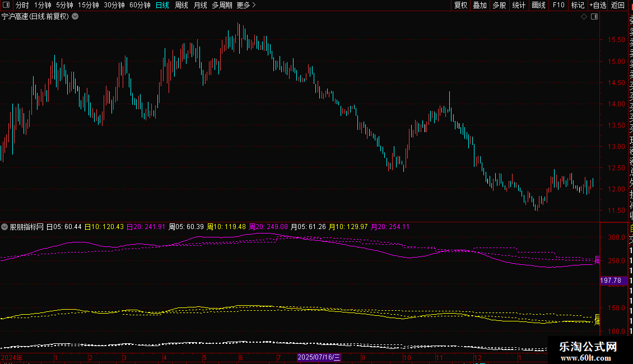
Task: Click the 2025/07/16 date marker on timeline
Action: click(319, 357)
